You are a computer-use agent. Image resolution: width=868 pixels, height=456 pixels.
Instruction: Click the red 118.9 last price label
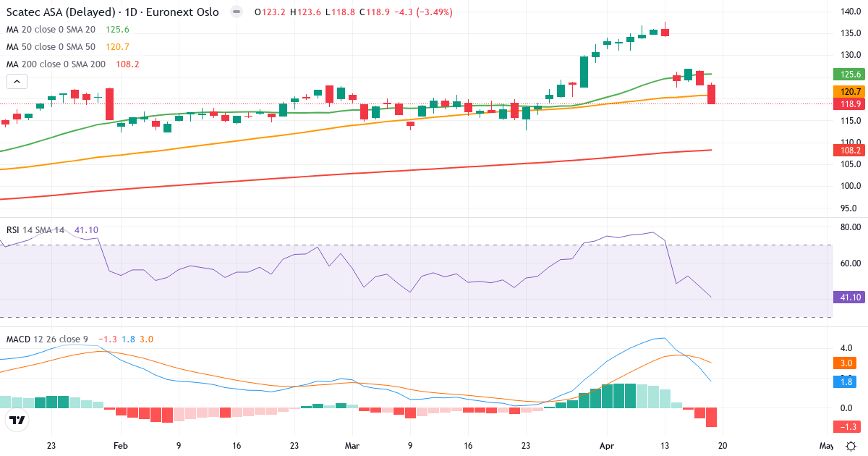click(x=847, y=104)
